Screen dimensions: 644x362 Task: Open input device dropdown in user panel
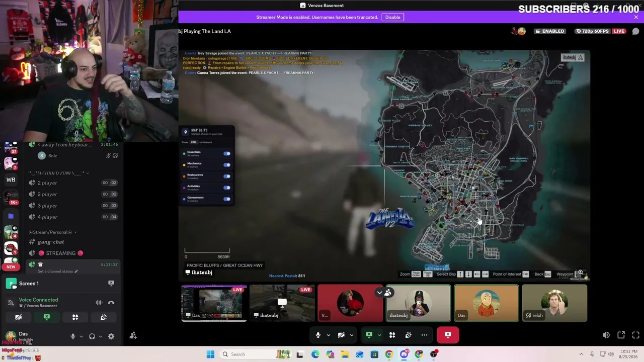coord(81,336)
